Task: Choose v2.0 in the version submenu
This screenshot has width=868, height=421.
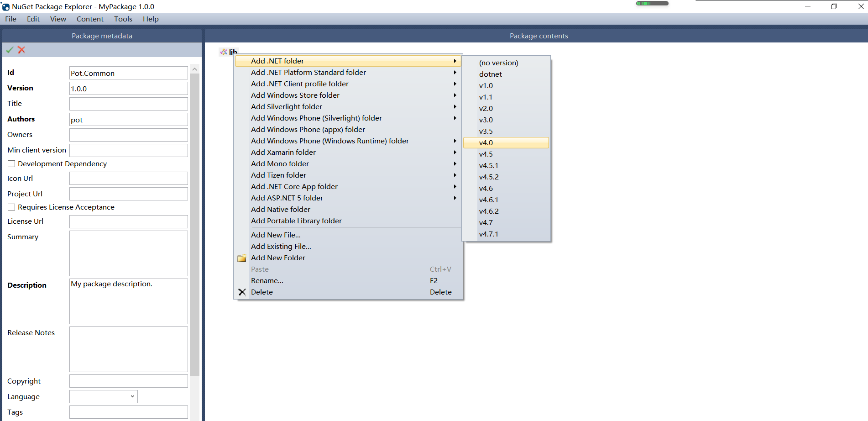Action: 506,109
